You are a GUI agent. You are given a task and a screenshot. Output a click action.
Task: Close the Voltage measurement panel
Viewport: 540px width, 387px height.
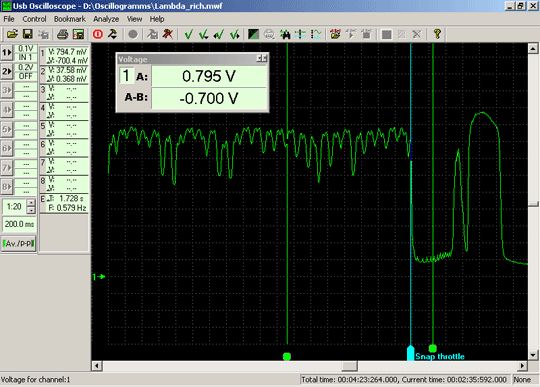(264, 59)
